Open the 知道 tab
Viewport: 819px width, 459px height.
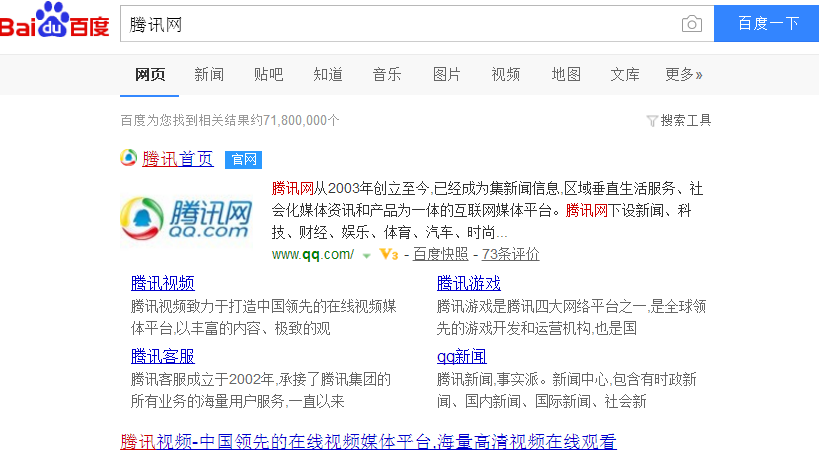pos(328,75)
